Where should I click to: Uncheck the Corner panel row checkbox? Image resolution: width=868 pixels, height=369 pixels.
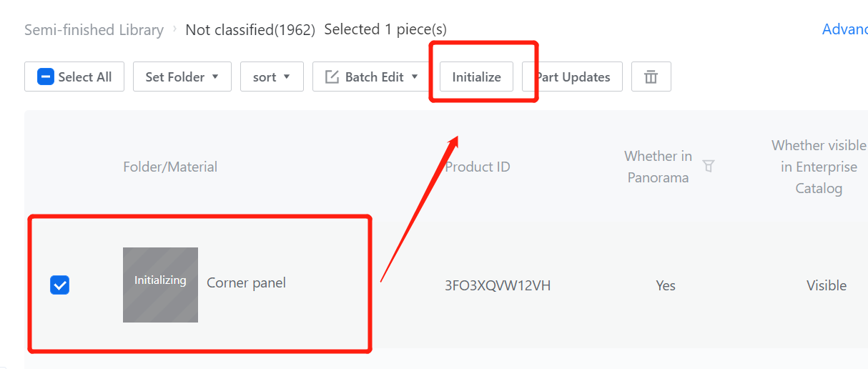coord(60,285)
